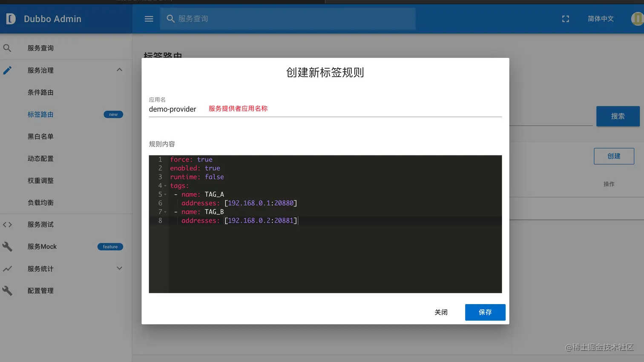Click 关闭 to dismiss the dialog
644x362 pixels.
[441, 312]
